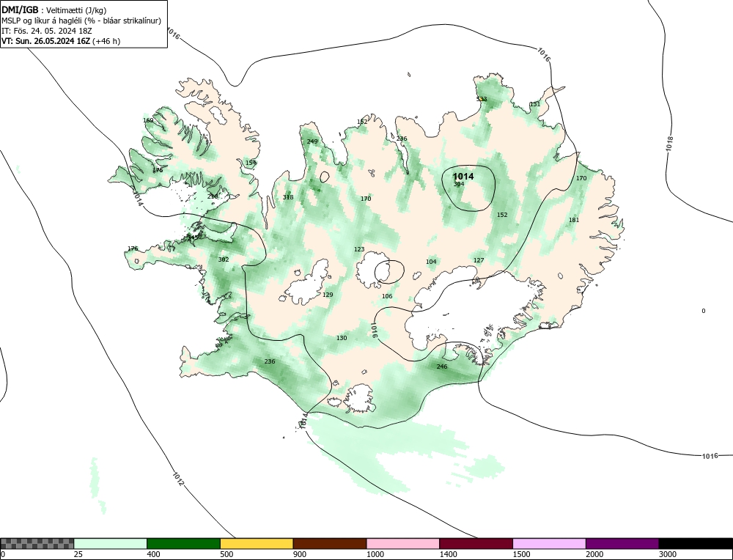Image resolution: width=733 pixels, height=560 pixels.
Task: Click the purple 2000–3000 legend swatch
Action: [x=622, y=543]
